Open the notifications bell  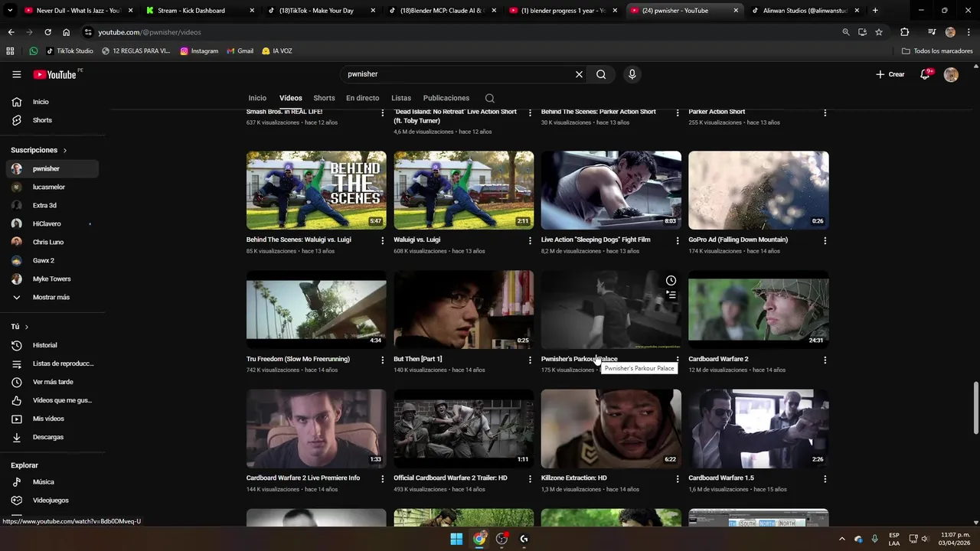pos(925,74)
